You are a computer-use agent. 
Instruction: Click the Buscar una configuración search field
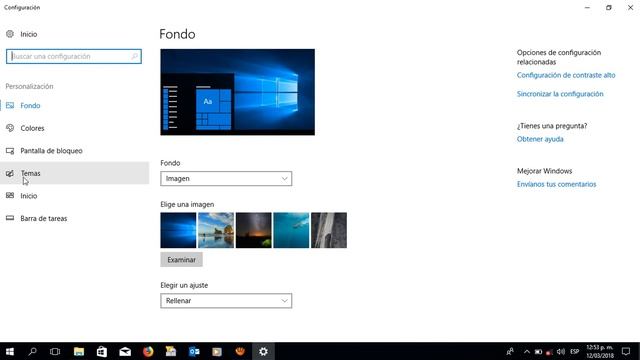pos(73,56)
